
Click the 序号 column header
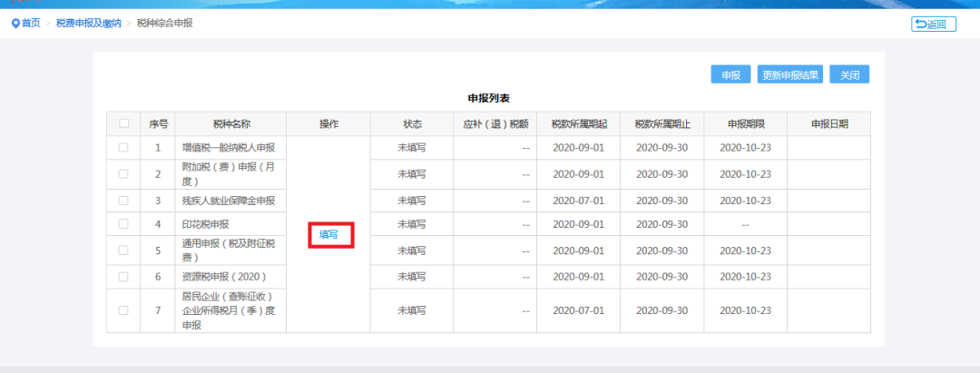tap(158, 123)
